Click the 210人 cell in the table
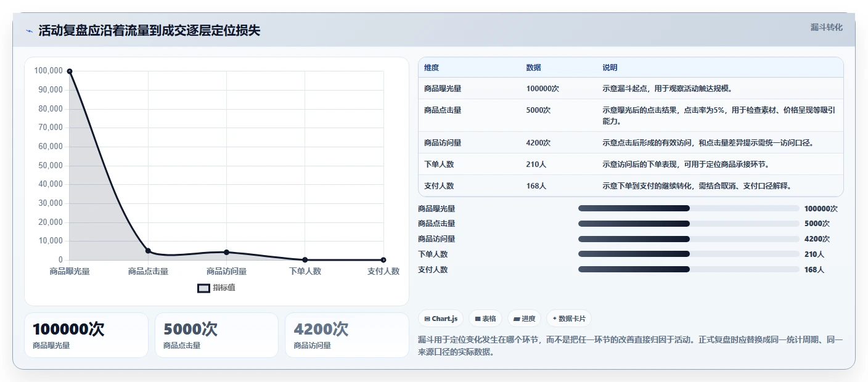The width and height of the screenshot is (868, 382). 536,165
